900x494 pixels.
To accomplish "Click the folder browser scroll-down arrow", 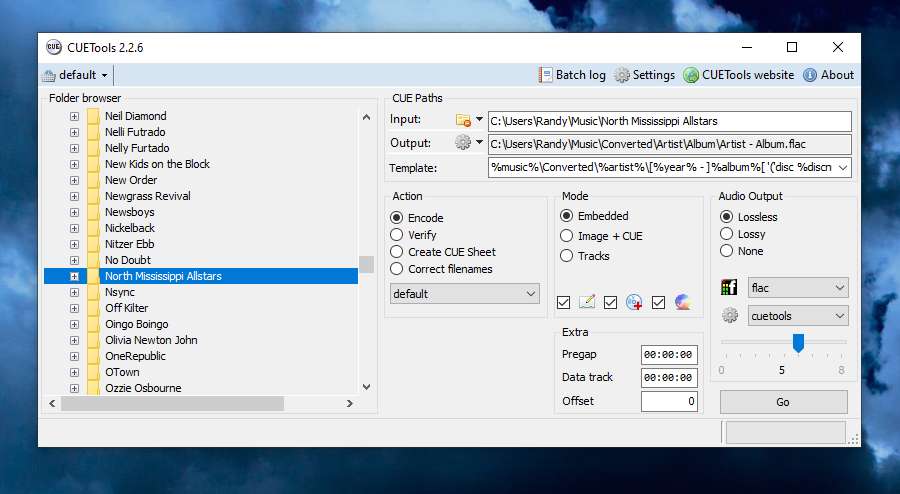I will pyautogui.click(x=366, y=387).
